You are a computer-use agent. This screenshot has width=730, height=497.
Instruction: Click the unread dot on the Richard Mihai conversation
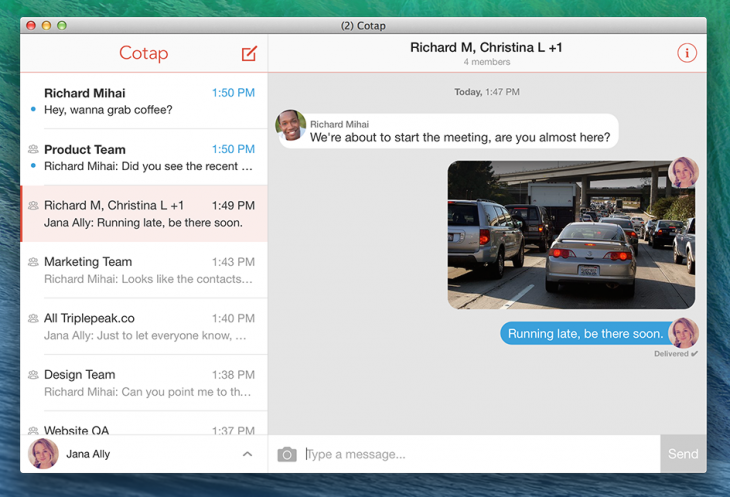tap(33, 109)
